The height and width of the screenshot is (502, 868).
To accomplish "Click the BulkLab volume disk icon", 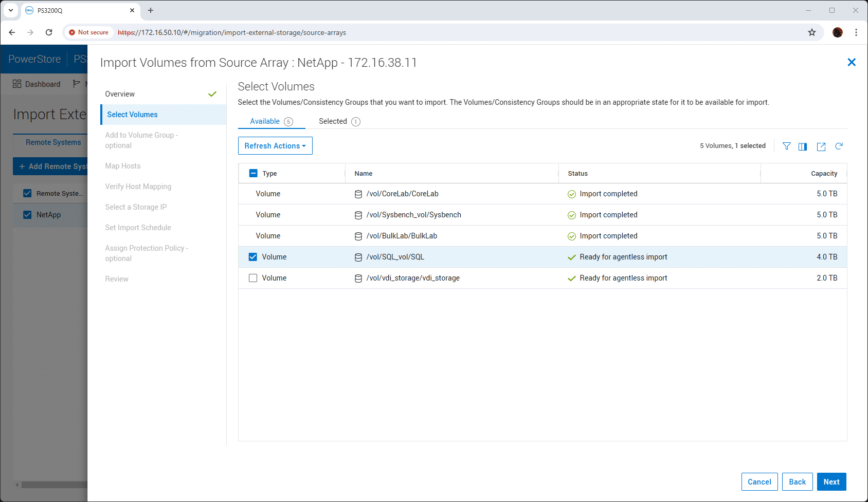I will [358, 236].
